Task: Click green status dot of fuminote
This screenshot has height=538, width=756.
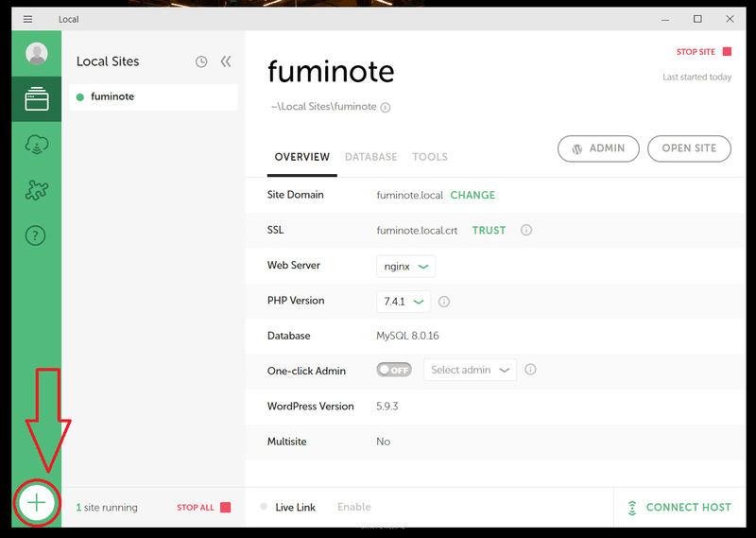Action: pyautogui.click(x=80, y=97)
